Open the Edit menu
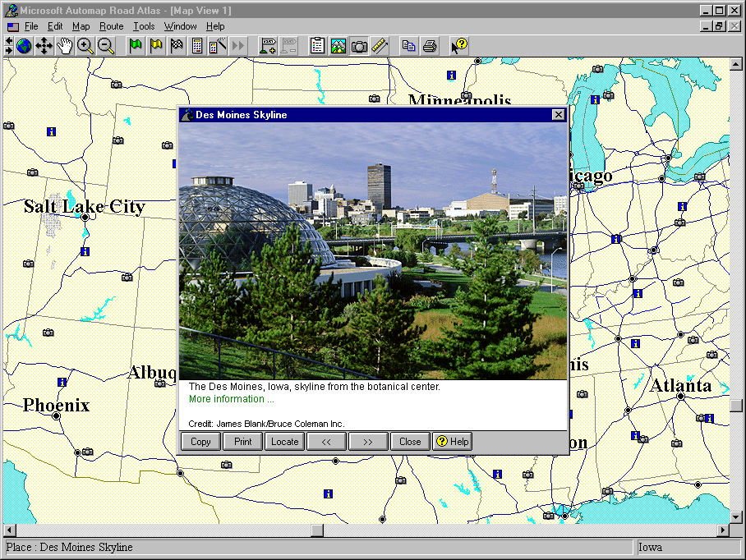 pyautogui.click(x=55, y=26)
